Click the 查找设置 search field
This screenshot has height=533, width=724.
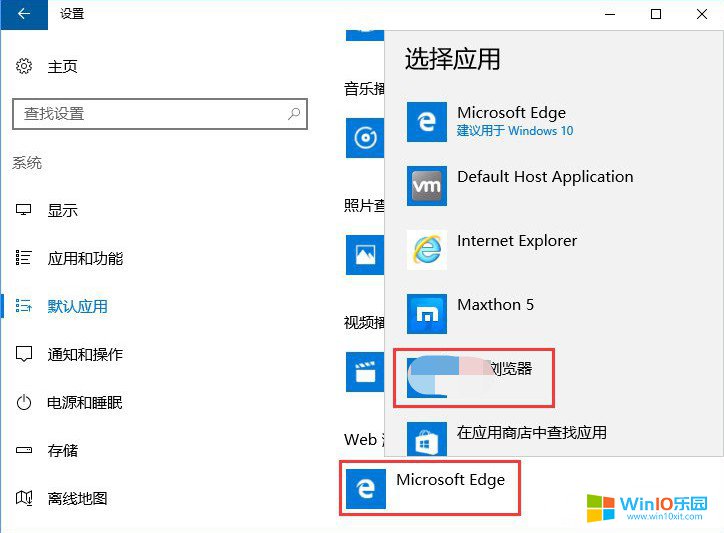click(x=160, y=114)
